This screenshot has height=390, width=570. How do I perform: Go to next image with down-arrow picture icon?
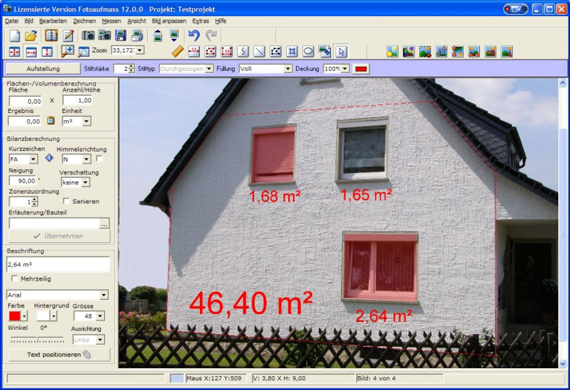coord(174,36)
